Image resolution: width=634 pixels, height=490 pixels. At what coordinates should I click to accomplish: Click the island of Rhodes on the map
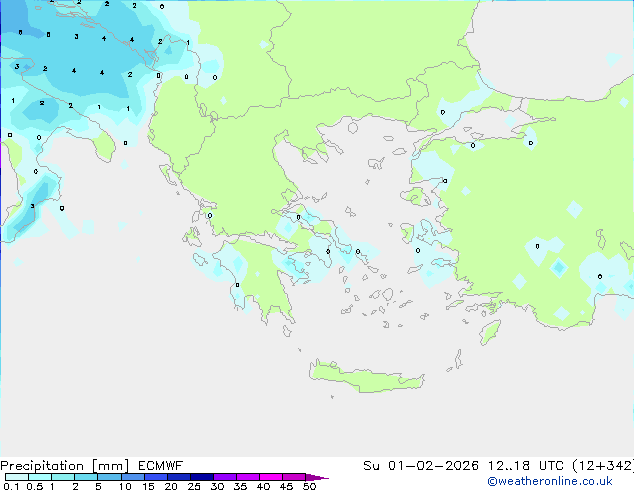pos(490,332)
